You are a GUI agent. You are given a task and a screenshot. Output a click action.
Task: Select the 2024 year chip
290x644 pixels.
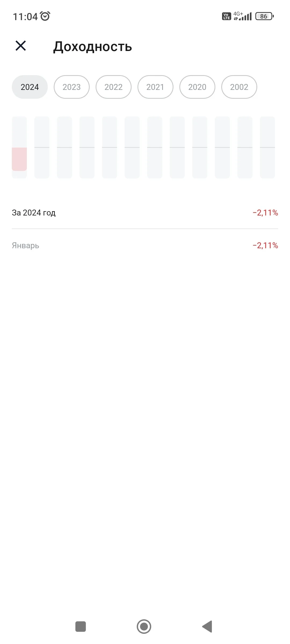(30, 87)
